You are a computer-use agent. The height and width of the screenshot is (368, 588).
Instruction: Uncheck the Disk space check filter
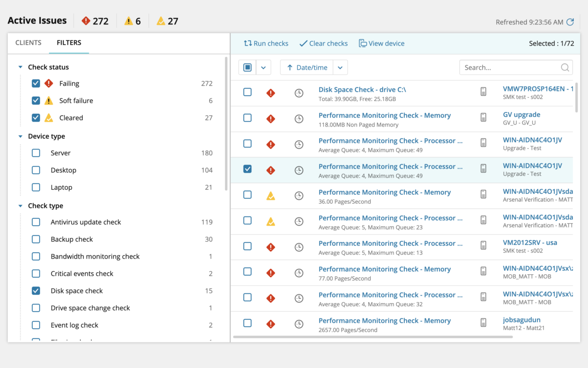(36, 291)
